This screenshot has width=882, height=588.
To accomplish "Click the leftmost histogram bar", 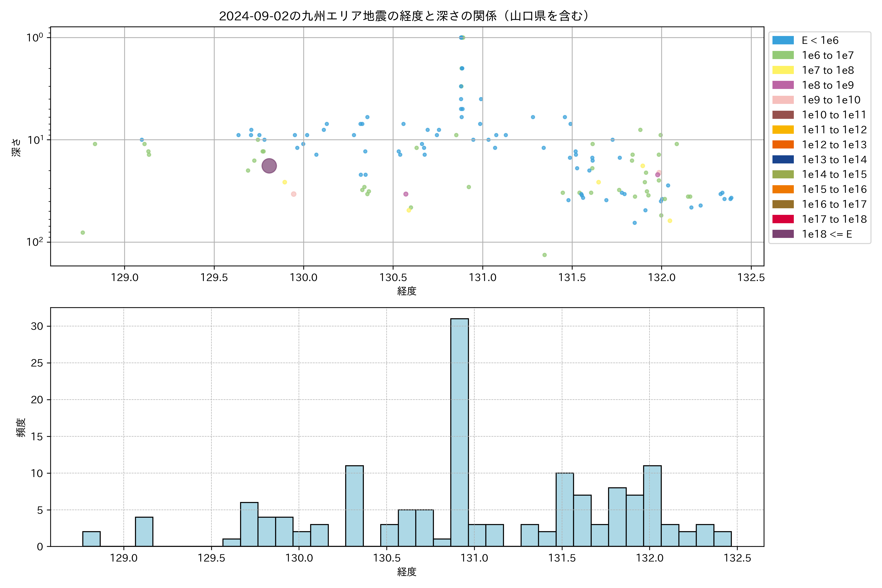I will pos(91,539).
